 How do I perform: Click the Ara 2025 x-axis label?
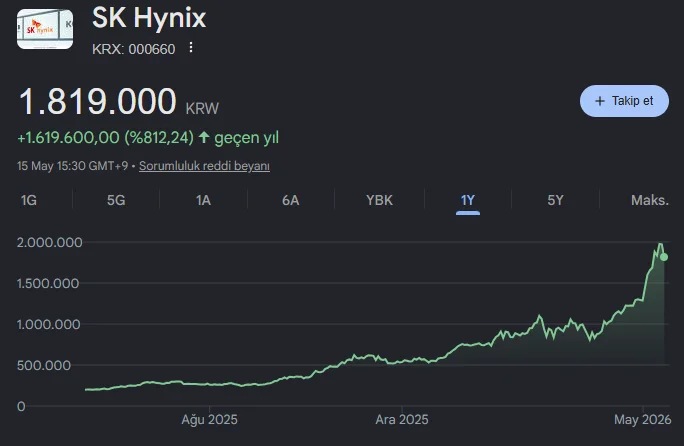pyautogui.click(x=402, y=419)
